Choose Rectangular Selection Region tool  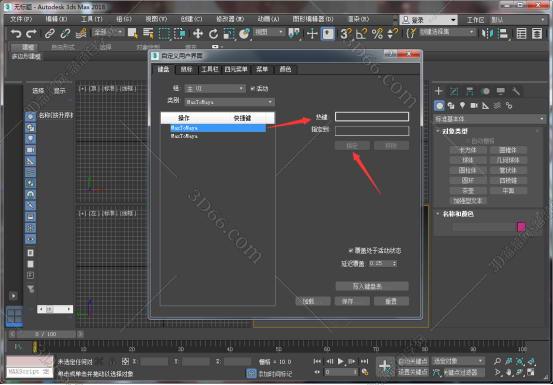click(x=164, y=34)
